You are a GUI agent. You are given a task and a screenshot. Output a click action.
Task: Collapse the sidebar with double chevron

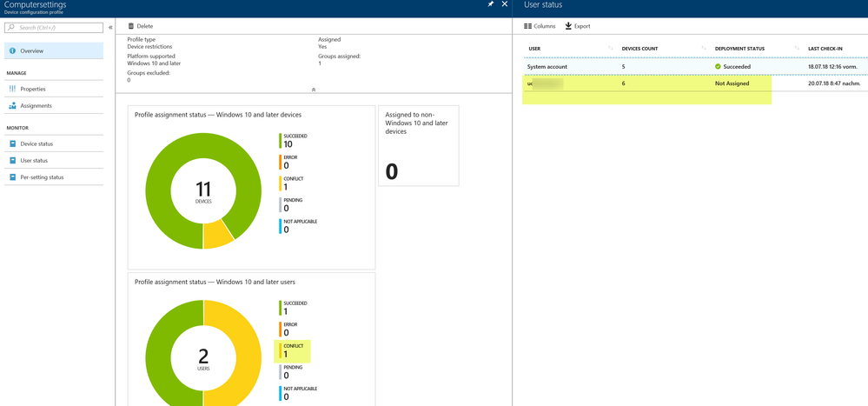(x=110, y=27)
